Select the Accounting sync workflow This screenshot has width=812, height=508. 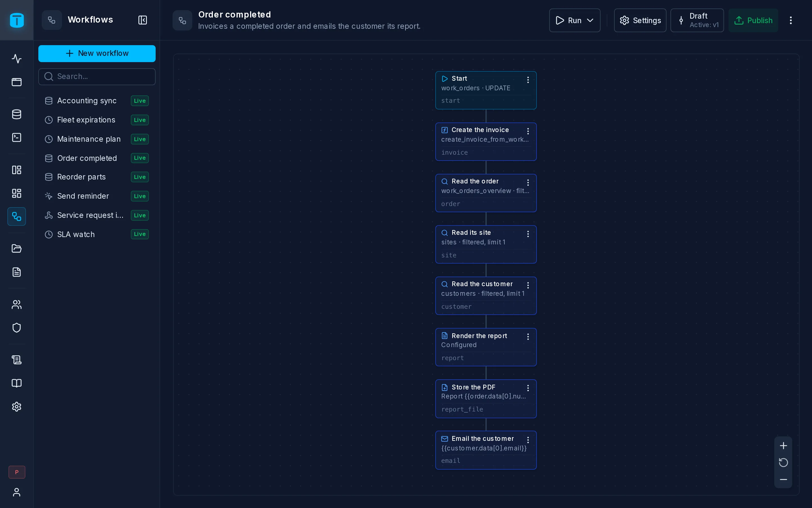pyautogui.click(x=97, y=101)
